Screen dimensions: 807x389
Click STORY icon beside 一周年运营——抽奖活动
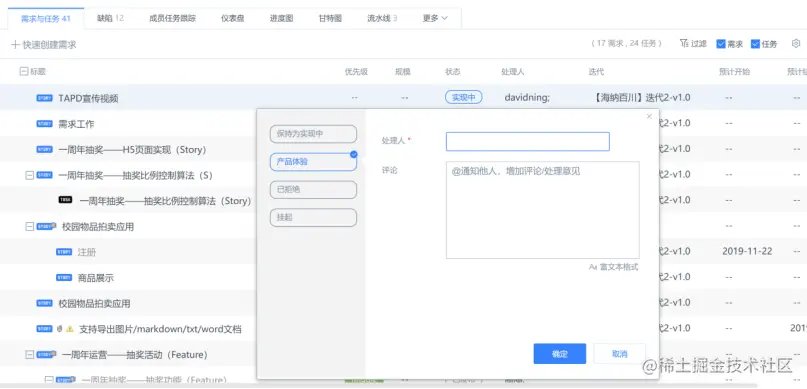pyautogui.click(x=46, y=354)
